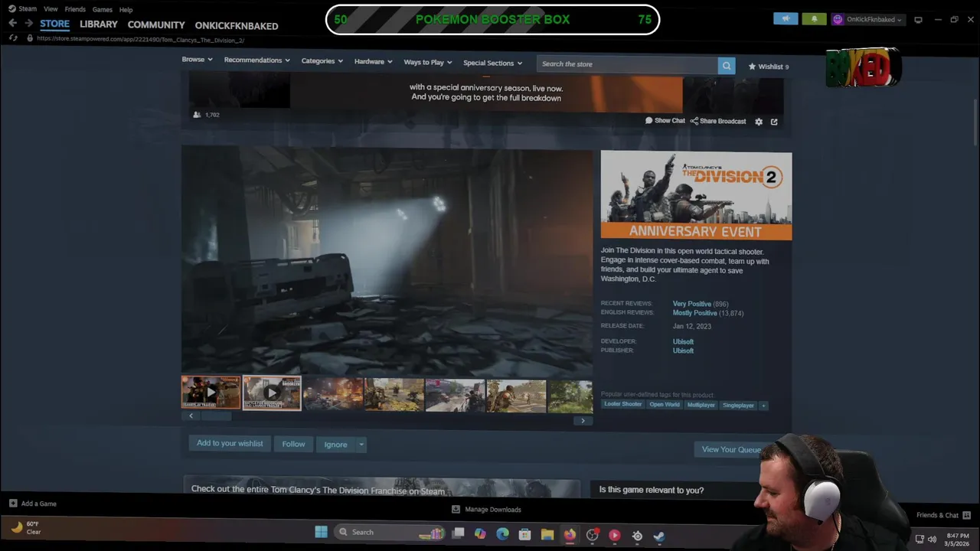Select the Open World tag
This screenshot has width=980, height=551.
click(664, 405)
